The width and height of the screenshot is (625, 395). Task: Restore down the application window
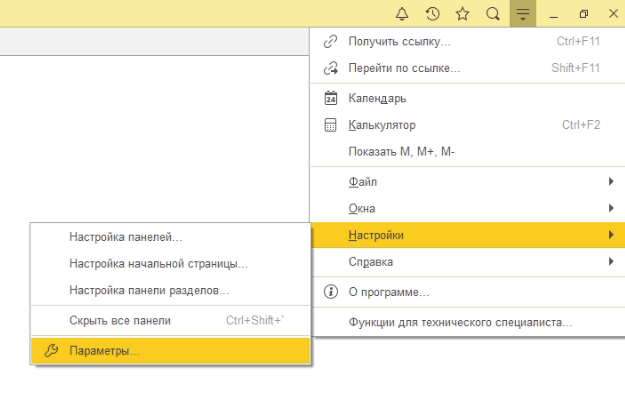(584, 14)
